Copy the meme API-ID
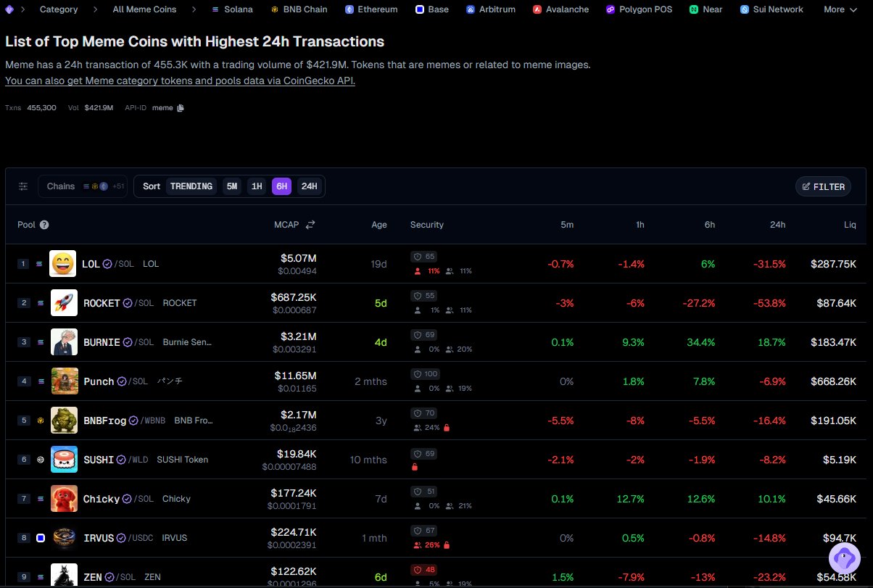Viewport: 873px width, 588px height. point(181,108)
